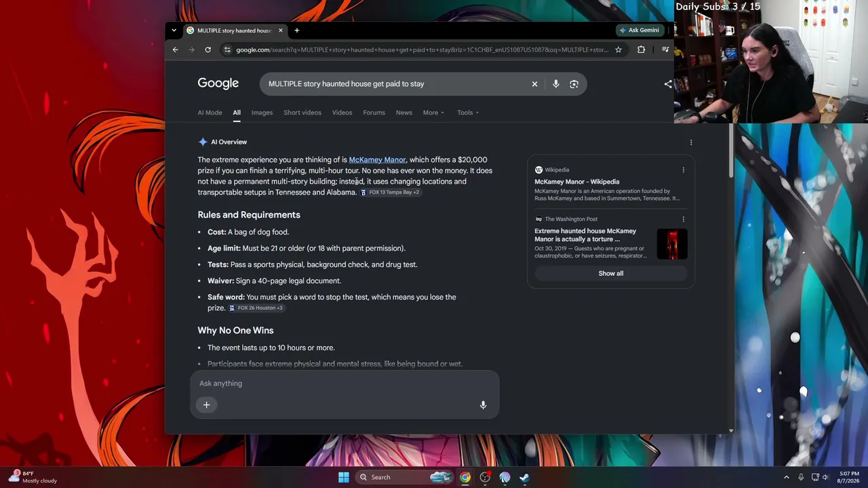Image resolution: width=868 pixels, height=488 pixels.
Task: Bookmark this page with the star icon
Action: click(x=618, y=49)
